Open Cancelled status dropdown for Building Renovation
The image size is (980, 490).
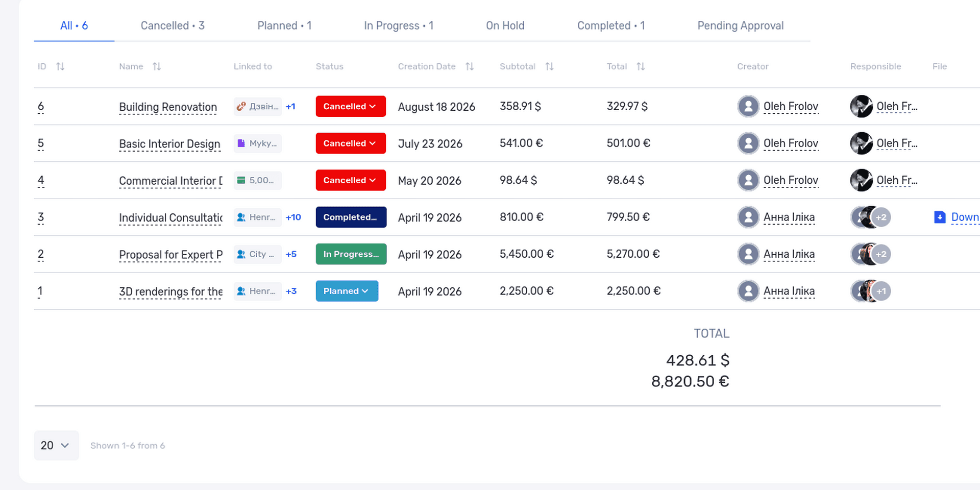tap(351, 107)
